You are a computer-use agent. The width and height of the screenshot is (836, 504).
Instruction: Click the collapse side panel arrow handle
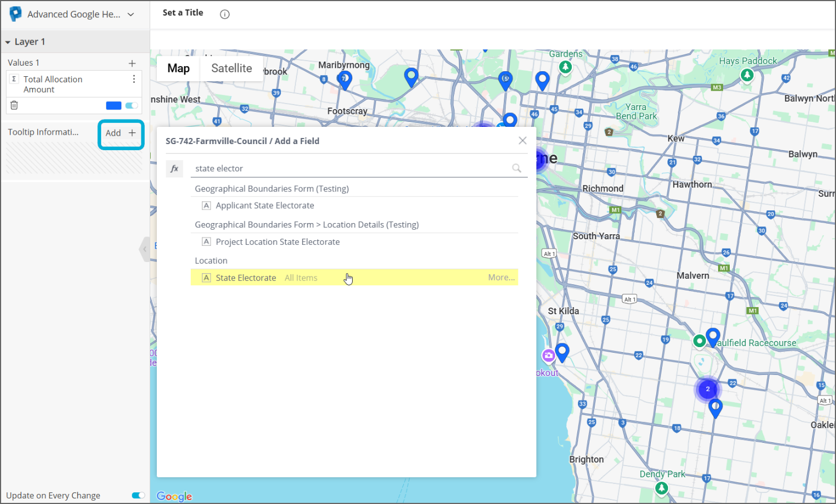tap(145, 249)
